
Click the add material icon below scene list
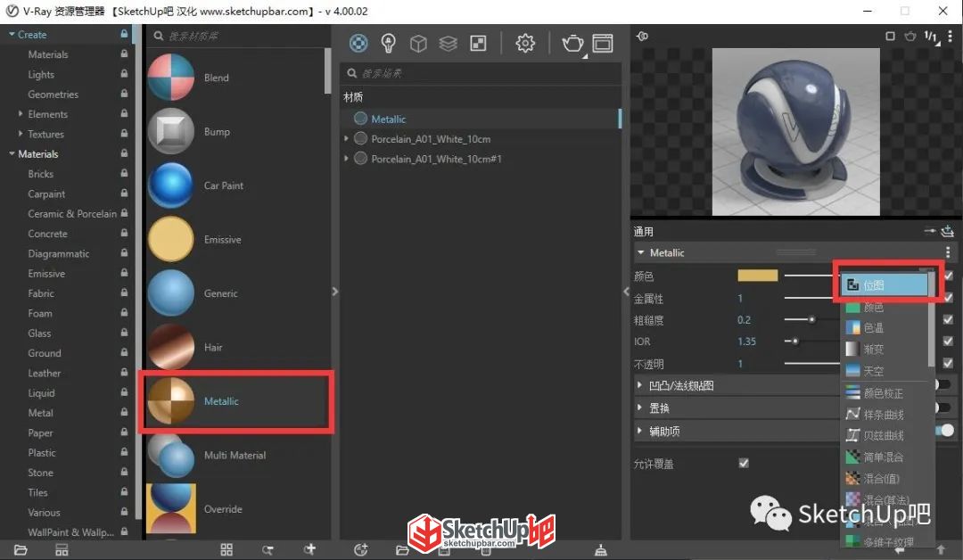(361, 549)
